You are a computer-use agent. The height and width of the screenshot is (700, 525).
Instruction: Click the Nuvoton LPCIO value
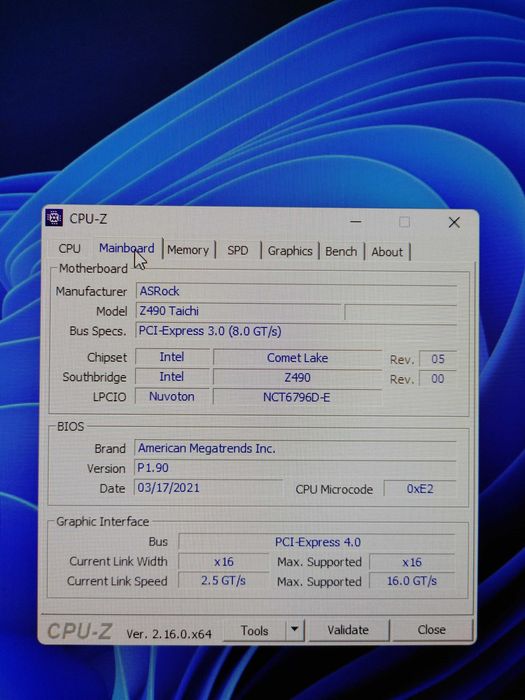coord(172,396)
